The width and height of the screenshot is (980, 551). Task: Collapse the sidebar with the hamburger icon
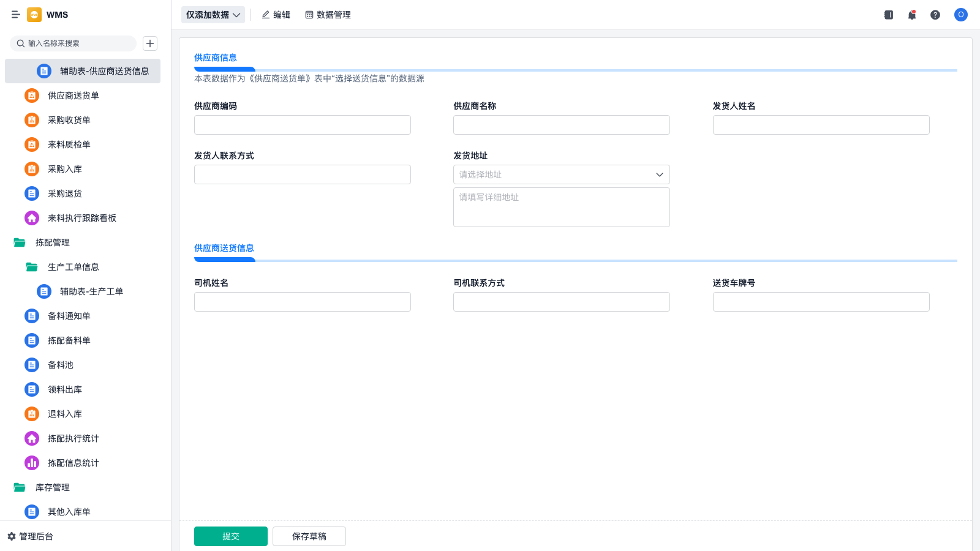(16, 15)
